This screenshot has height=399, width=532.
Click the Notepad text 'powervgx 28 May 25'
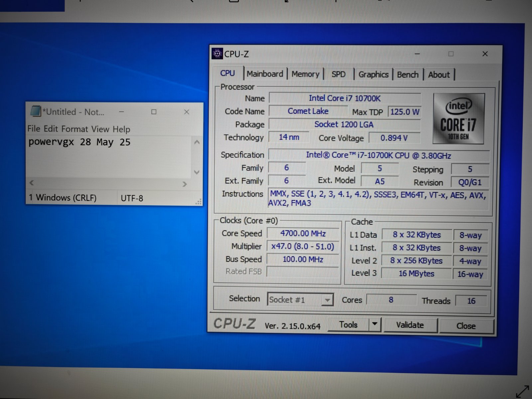tap(79, 142)
